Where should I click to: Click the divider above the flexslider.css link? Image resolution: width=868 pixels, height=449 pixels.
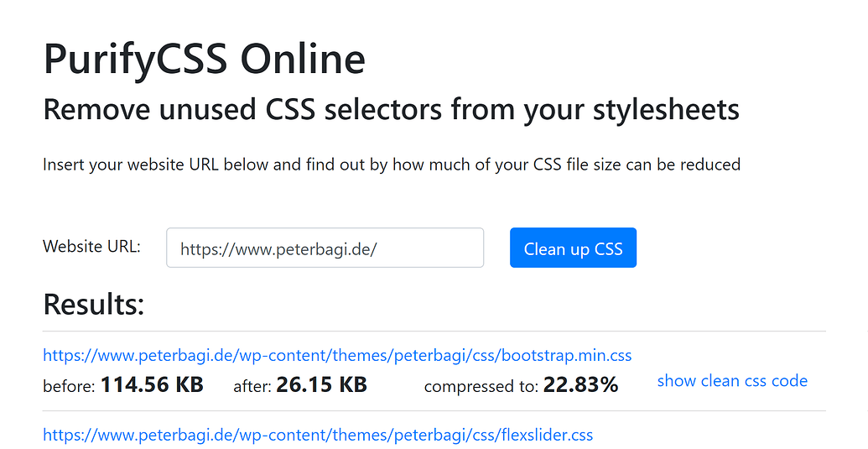434,411
